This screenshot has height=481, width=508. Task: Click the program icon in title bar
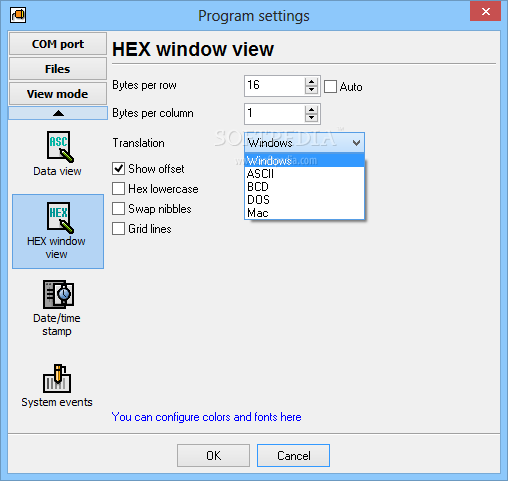pos(18,15)
